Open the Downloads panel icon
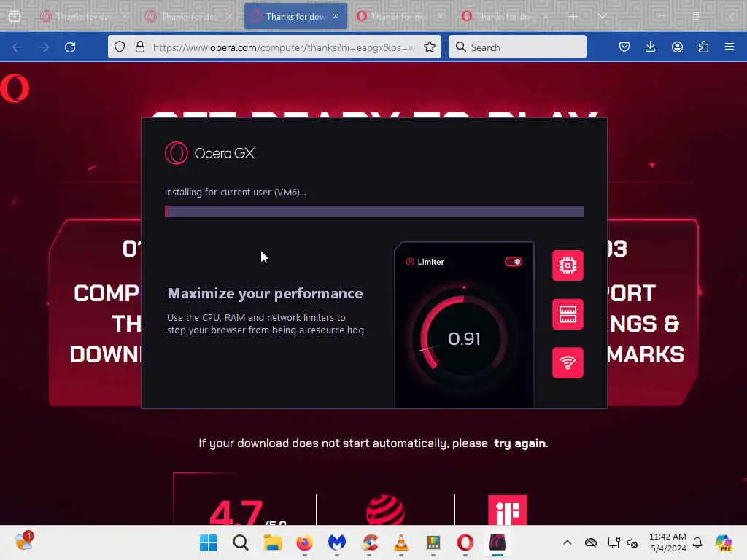 tap(650, 47)
